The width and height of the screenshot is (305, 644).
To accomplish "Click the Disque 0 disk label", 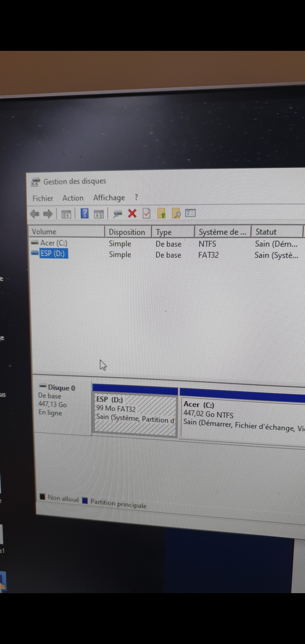I will (61, 388).
